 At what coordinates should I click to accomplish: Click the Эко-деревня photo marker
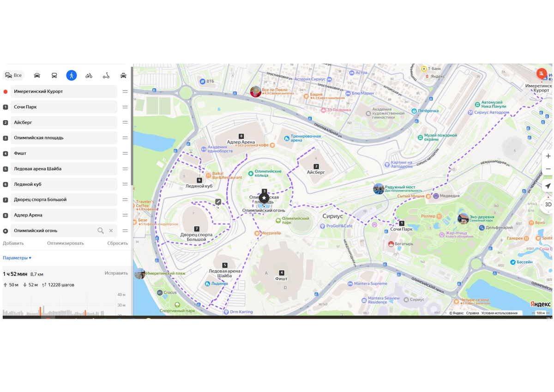(x=463, y=219)
